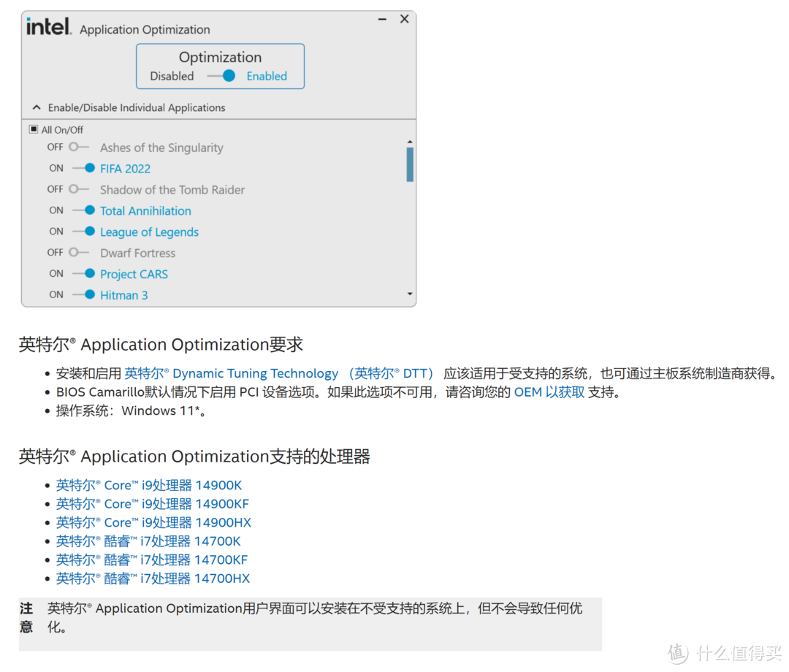Screen dimensions: 789x672
Task: Open the Core i9 14900K processor link
Action: click(x=149, y=486)
